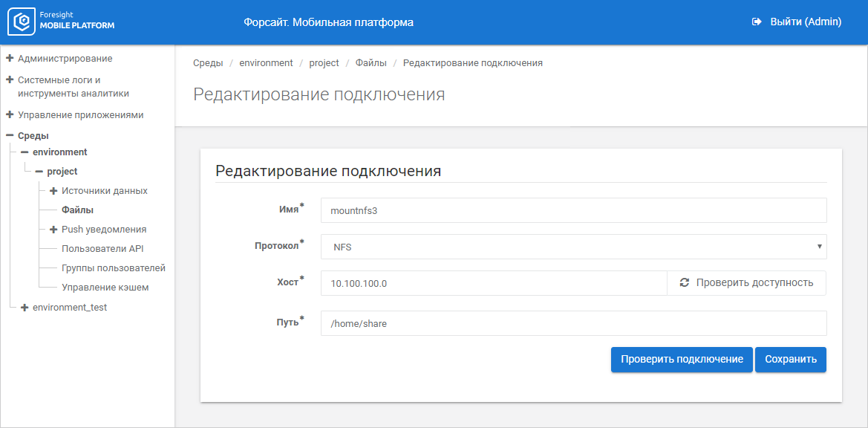Go to Файлы breadcrumb
868x428 pixels.
click(x=371, y=63)
